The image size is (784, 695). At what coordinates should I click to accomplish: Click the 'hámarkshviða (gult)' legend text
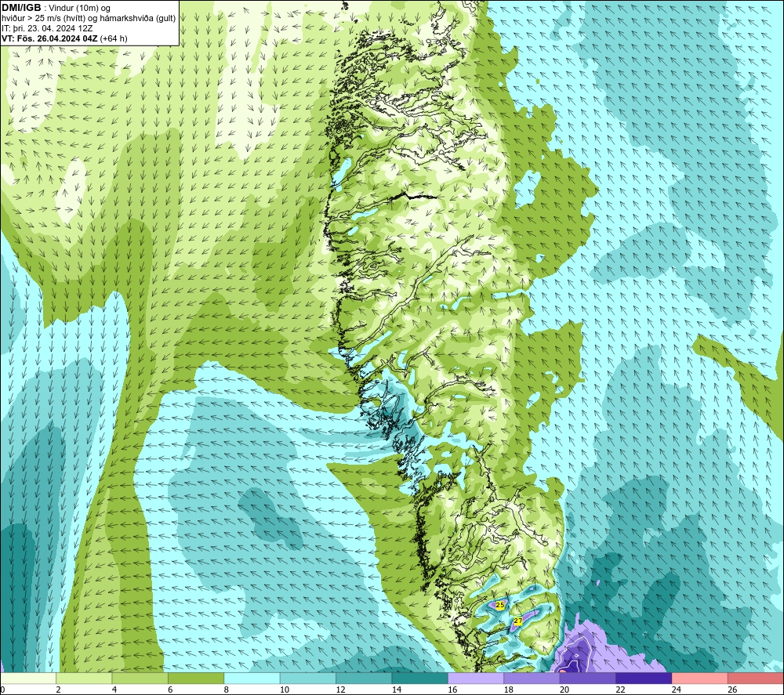[137, 19]
